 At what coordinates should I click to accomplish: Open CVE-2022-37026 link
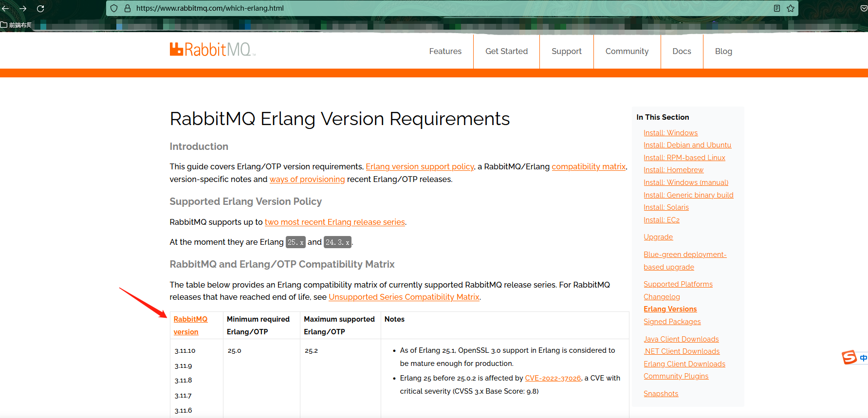coord(553,378)
